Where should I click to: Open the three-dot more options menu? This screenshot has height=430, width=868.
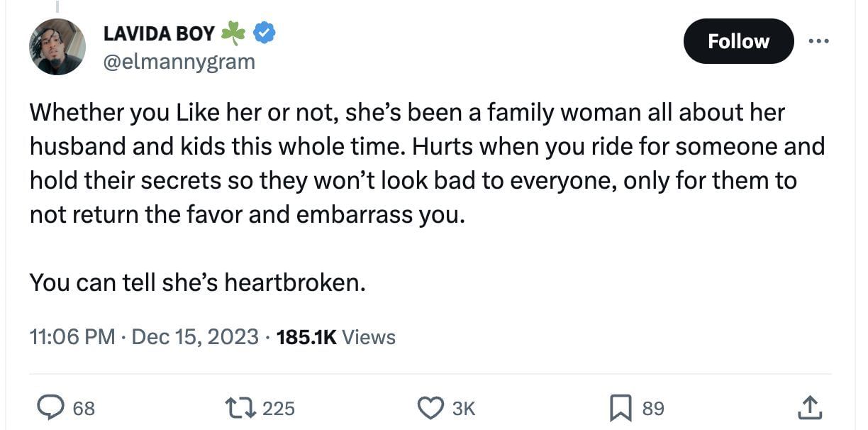[818, 41]
